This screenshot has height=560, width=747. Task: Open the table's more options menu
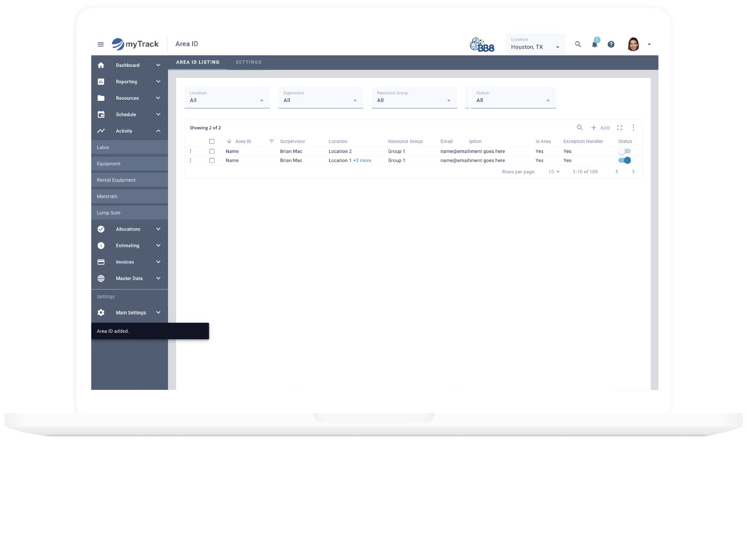point(633,127)
